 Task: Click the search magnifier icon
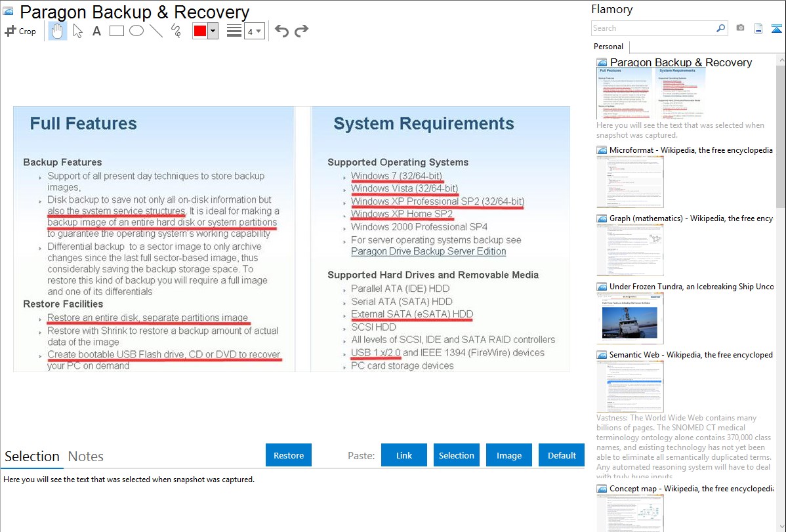(721, 28)
